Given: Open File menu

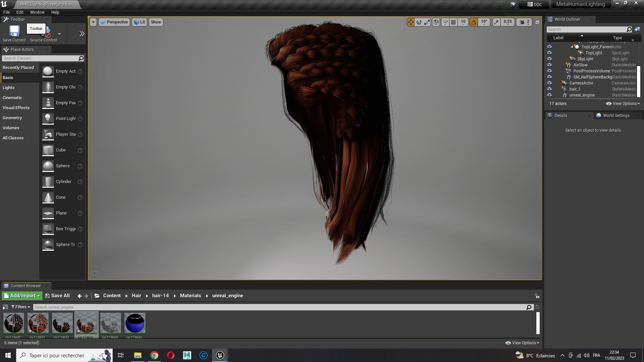Looking at the screenshot, I should point(6,12).
